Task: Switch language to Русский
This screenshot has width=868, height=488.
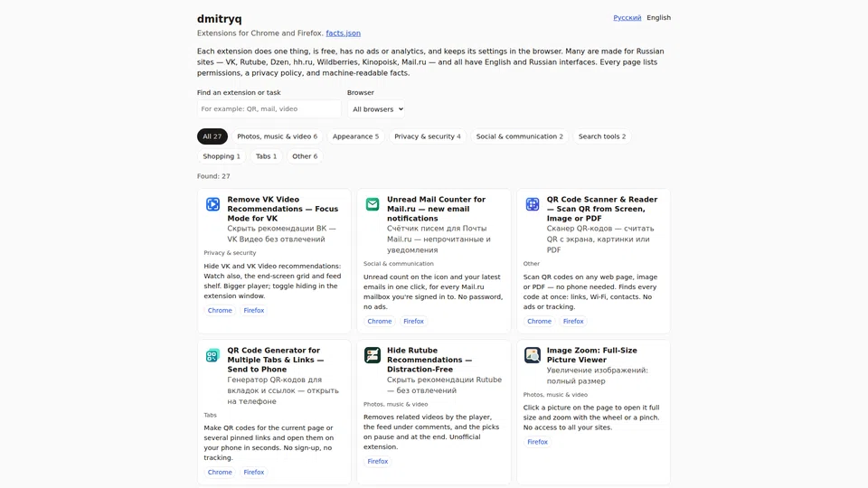Action: coord(627,18)
